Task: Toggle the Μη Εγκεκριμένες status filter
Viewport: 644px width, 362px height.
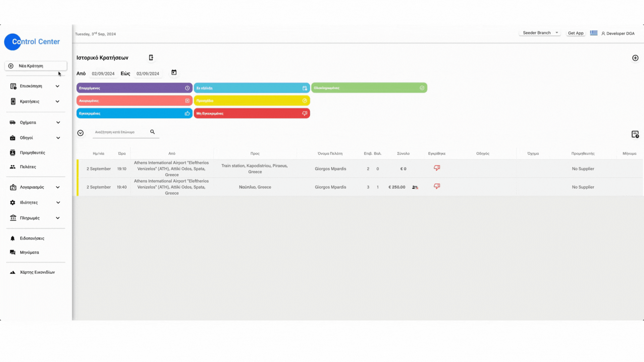Action: tap(252, 113)
